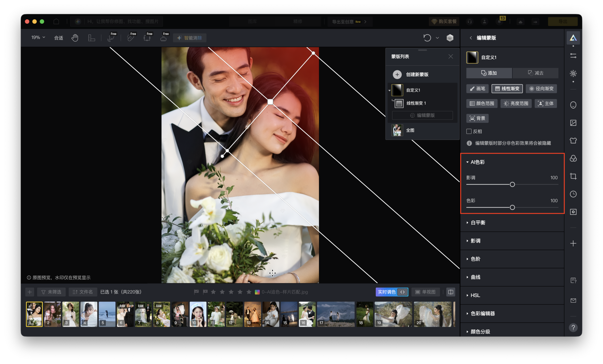Open the 19% zoom level dropdown
This screenshot has width=603, height=364.
click(38, 37)
